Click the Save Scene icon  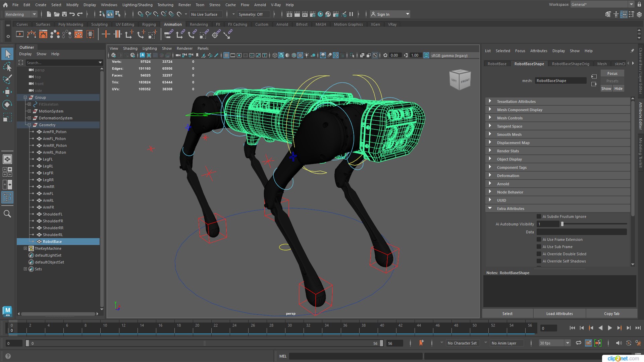click(x=64, y=14)
